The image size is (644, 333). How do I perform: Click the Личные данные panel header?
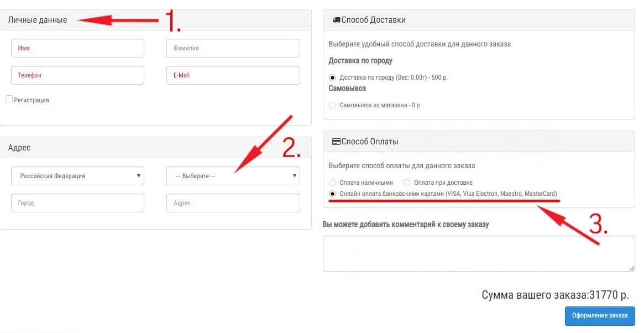point(156,20)
